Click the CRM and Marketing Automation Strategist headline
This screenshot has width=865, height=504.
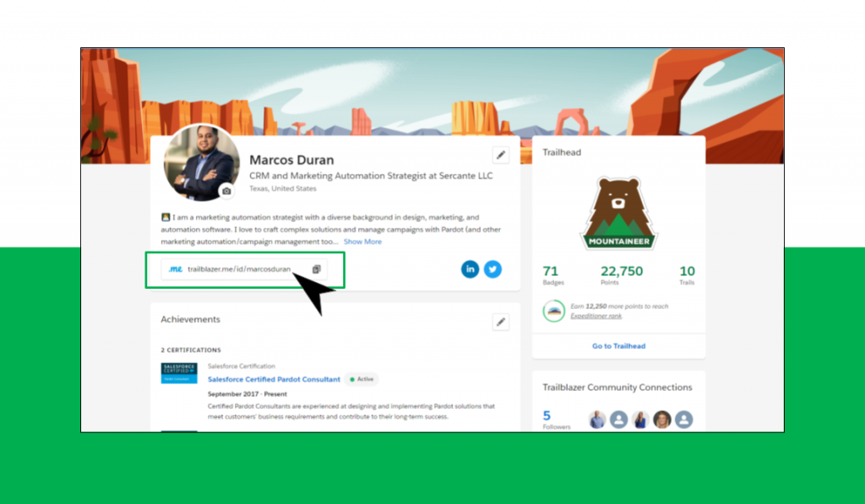(x=371, y=176)
